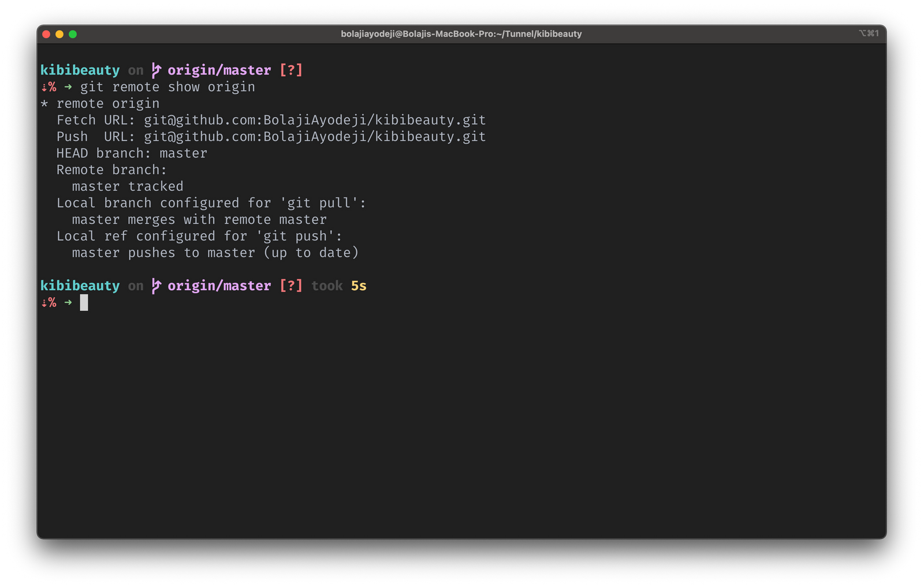Screen dimensions: 924x588
Task: Click the blinking terminal cursor block
Action: coord(84,302)
